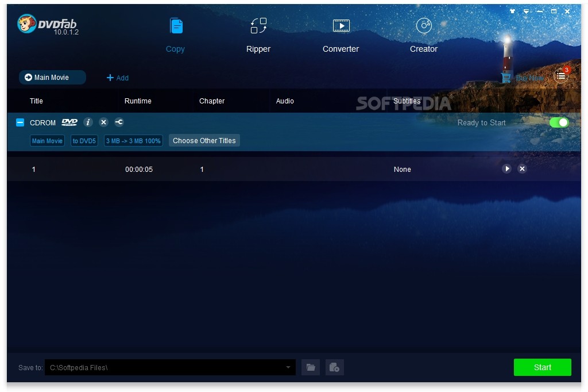Screen dimensions: 588x392
Task: Remove title 1 using its X button
Action: pyautogui.click(x=522, y=169)
